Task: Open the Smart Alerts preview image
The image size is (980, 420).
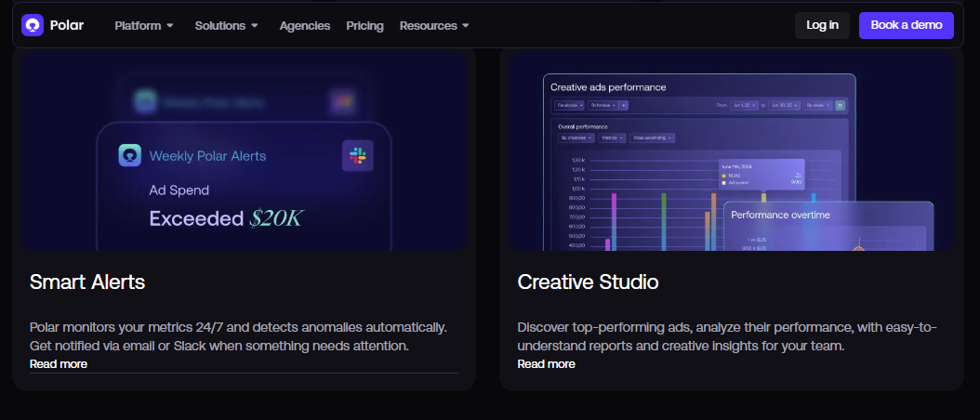Action: click(244, 151)
